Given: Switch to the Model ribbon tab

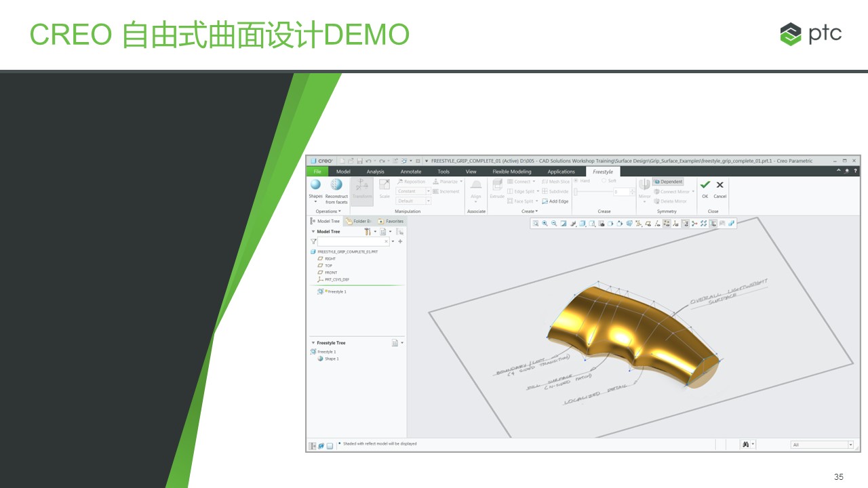Looking at the screenshot, I should click(x=343, y=171).
